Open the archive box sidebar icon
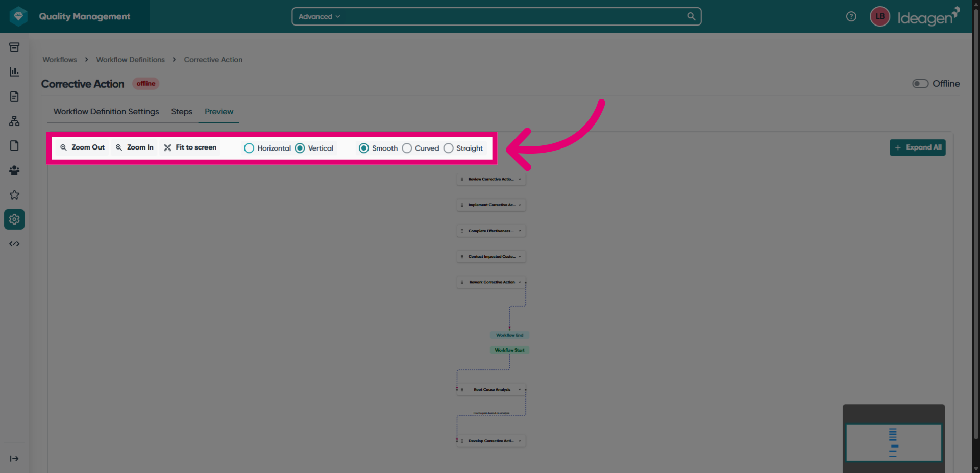 (14, 47)
